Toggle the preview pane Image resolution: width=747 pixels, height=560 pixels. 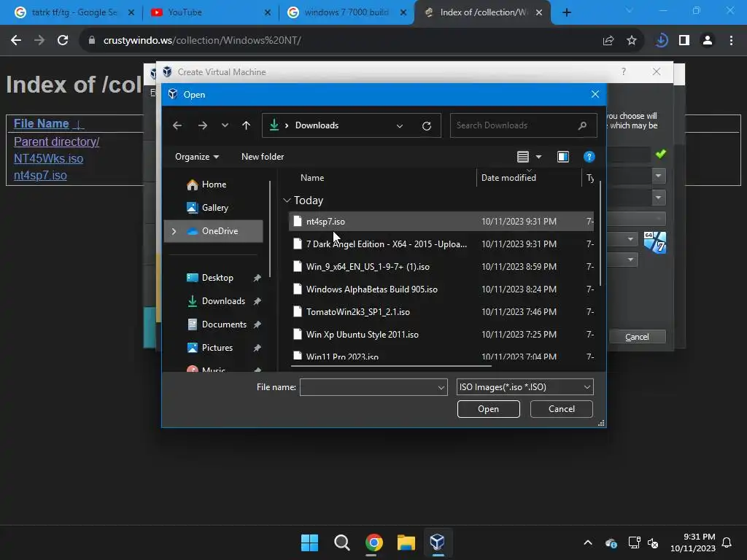563,157
